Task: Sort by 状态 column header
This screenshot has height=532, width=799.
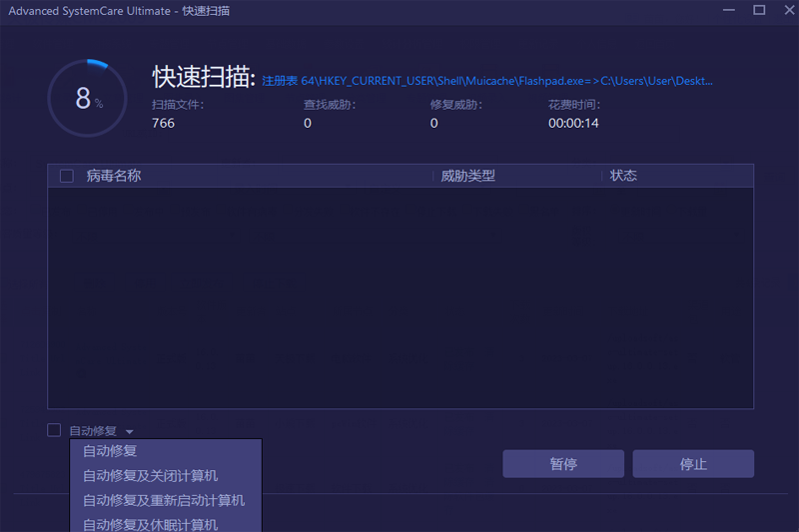Action: click(623, 176)
